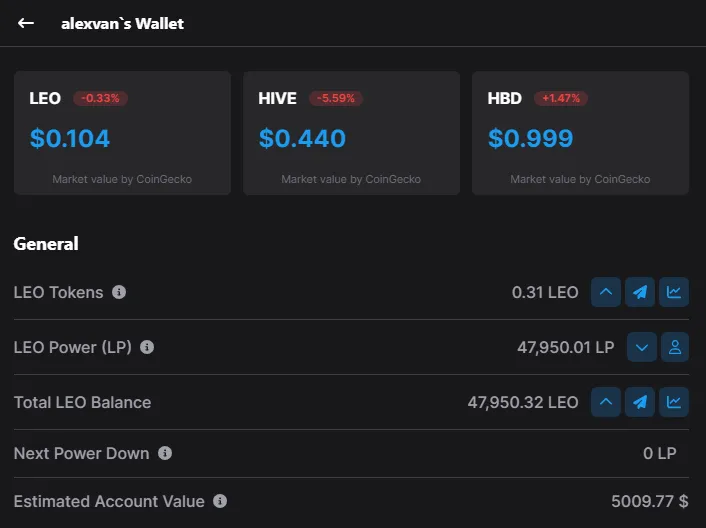Power down with LEO Power down-chevron
This screenshot has width=706, height=528.
pos(642,347)
